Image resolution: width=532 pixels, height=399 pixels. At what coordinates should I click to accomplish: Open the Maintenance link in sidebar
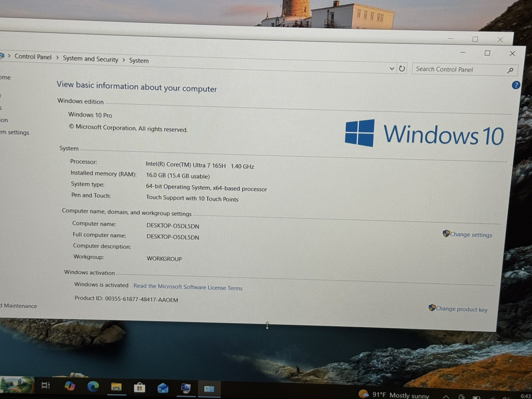click(x=19, y=306)
